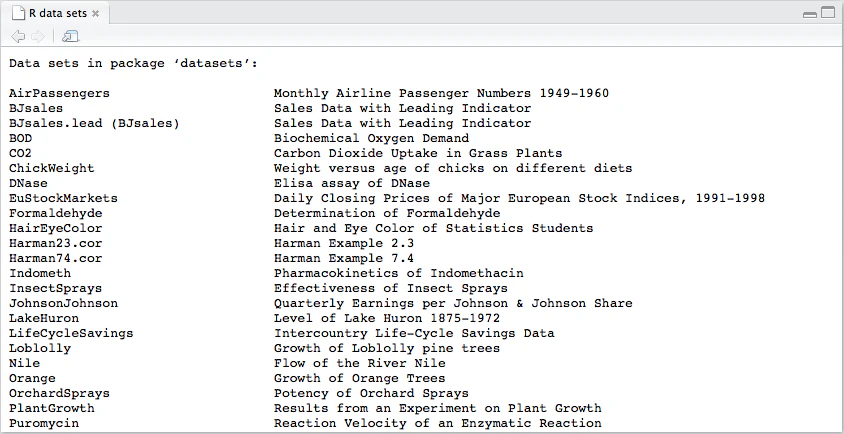Go forward with the right arrow
The width and height of the screenshot is (844, 434).
tap(38, 37)
